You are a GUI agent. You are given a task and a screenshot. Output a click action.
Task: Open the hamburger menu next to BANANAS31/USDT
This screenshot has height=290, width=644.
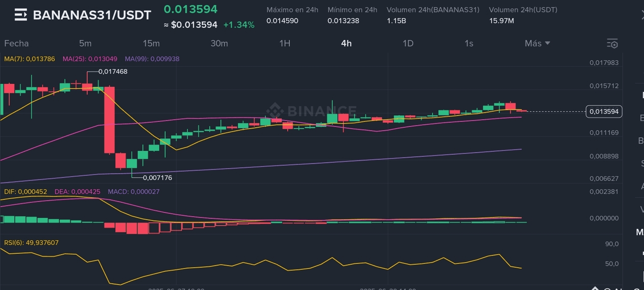(x=21, y=15)
